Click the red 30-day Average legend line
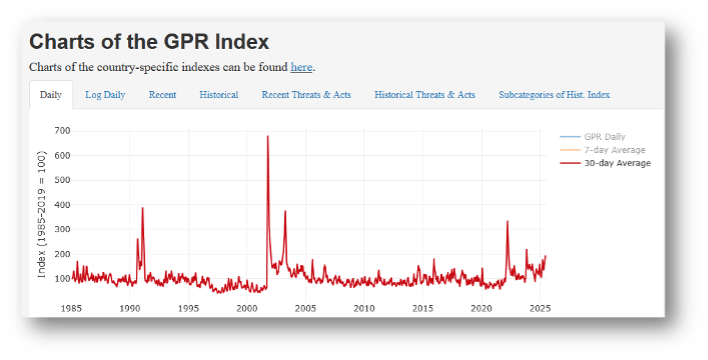Screen dimensions: 708x360 (x=570, y=163)
